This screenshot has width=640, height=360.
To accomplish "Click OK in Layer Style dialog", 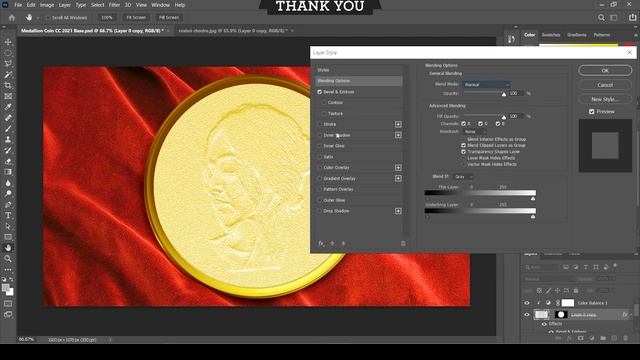I will pyautogui.click(x=605, y=71).
